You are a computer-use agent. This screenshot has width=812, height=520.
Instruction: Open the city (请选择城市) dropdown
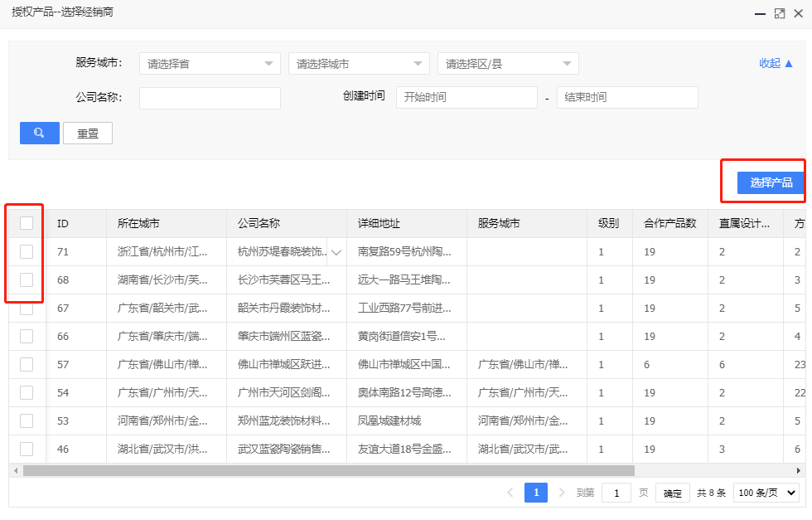[x=359, y=64]
